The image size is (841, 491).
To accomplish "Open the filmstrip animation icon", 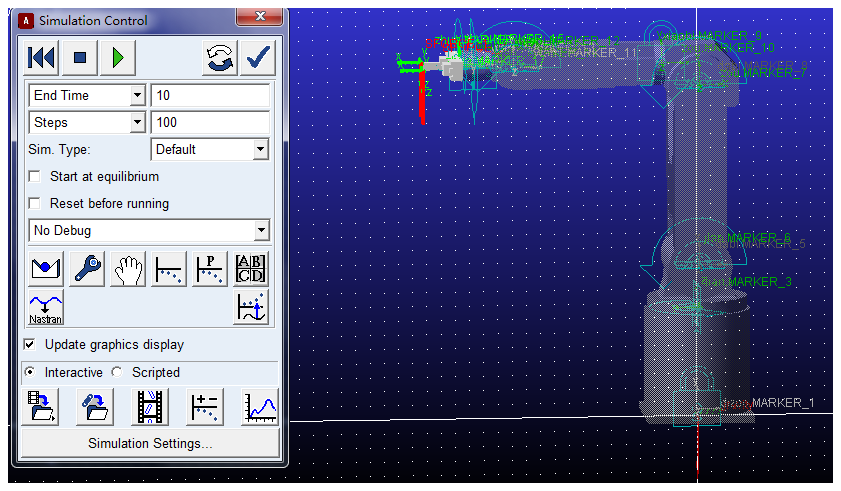I will pos(150,407).
